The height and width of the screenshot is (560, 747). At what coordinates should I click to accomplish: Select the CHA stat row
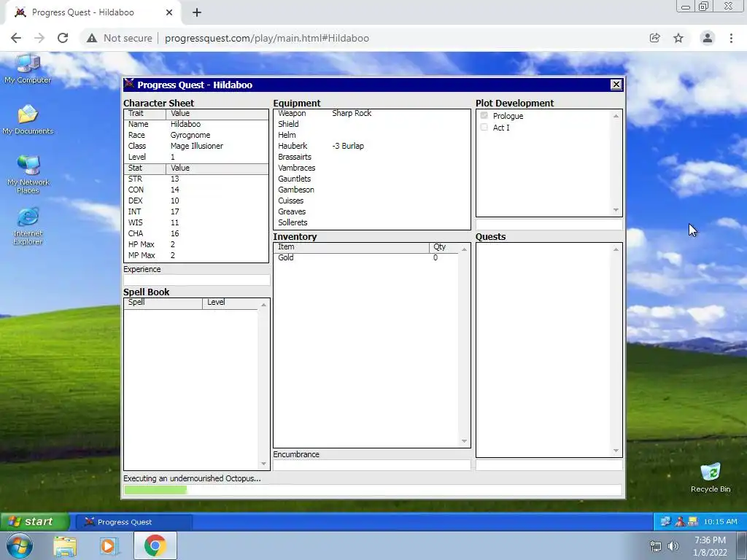(x=196, y=234)
